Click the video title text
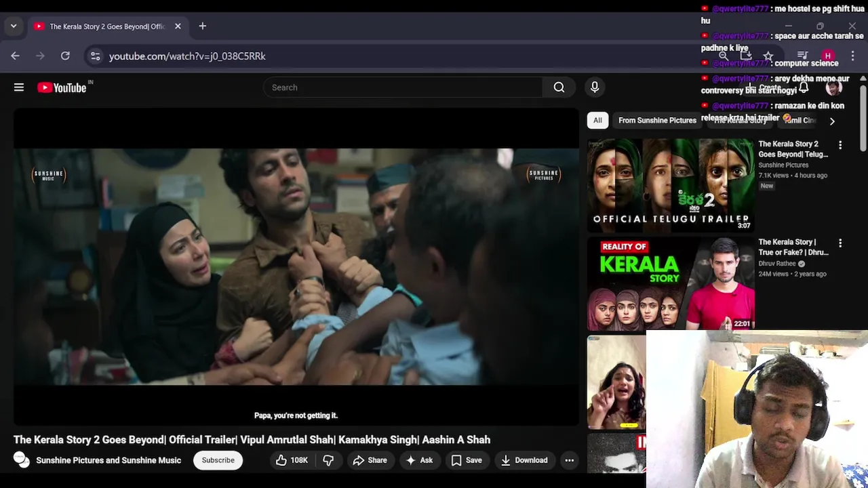The width and height of the screenshot is (868, 488). pos(252,440)
